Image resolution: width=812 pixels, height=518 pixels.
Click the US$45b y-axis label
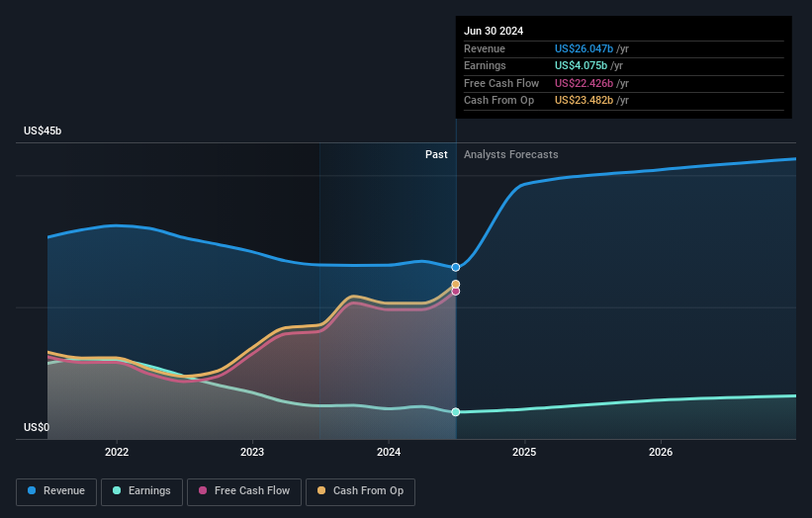pyautogui.click(x=43, y=130)
